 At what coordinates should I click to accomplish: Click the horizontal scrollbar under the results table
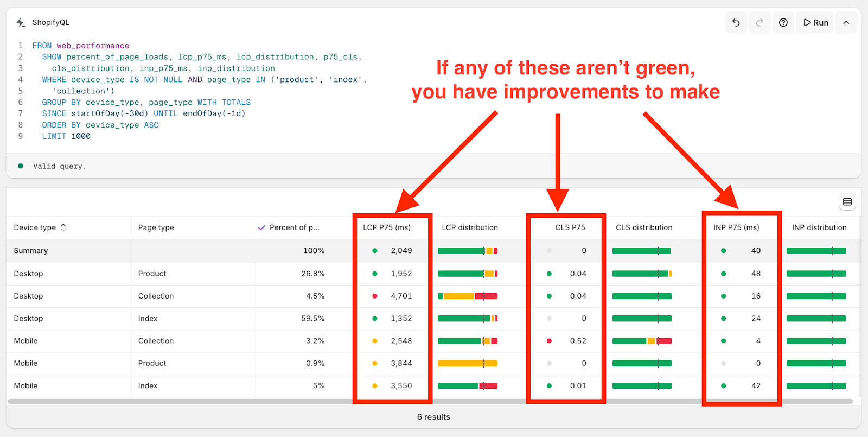[x=430, y=402]
